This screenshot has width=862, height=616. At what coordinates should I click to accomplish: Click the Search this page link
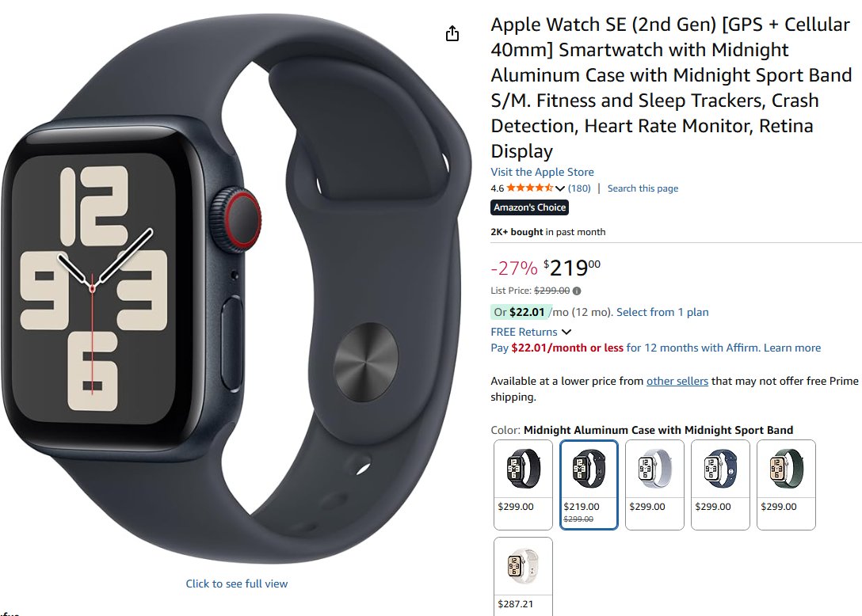643,188
